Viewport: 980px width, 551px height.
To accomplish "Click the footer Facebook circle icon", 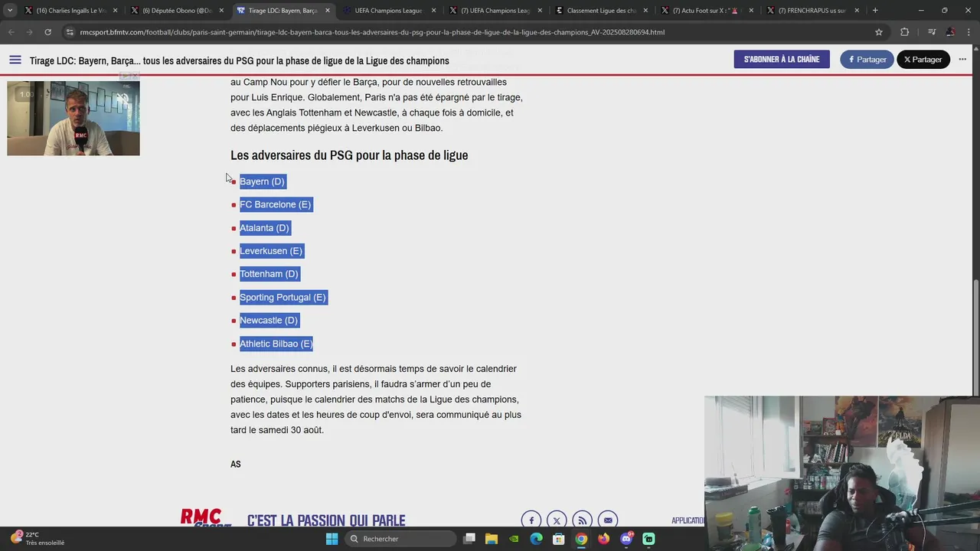I will coord(531,520).
